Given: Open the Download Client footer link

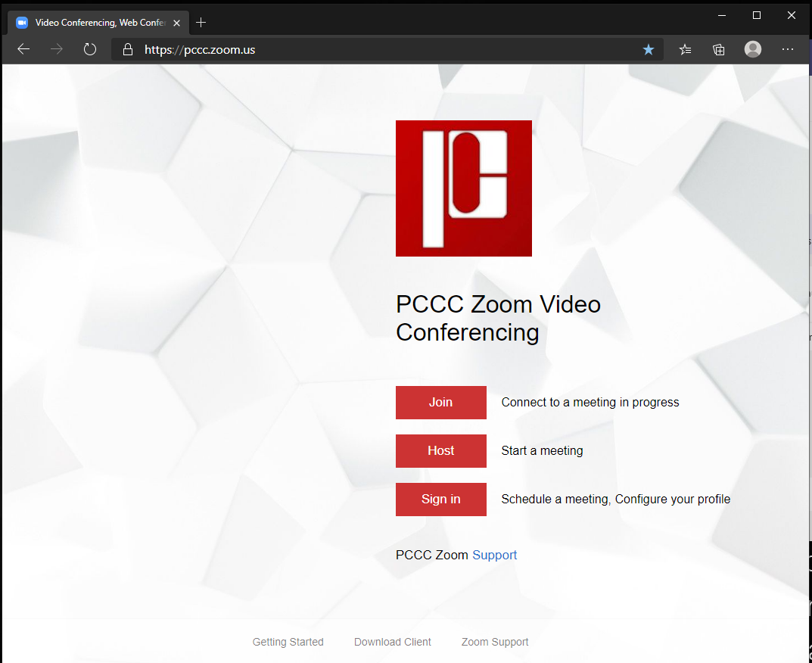Looking at the screenshot, I should point(393,642).
